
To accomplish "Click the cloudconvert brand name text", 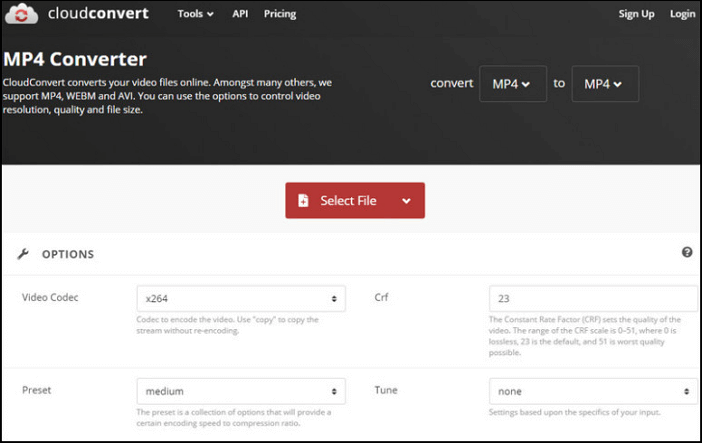I will tap(95, 14).
